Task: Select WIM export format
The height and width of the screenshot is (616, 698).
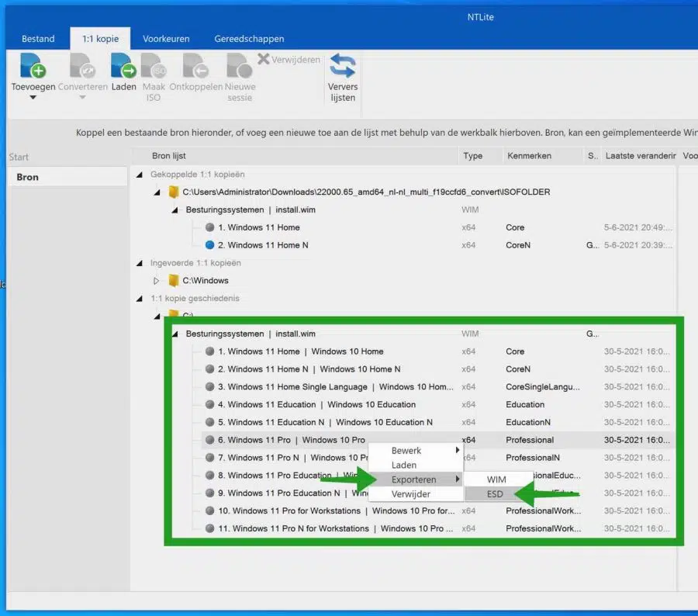Action: coord(499,479)
